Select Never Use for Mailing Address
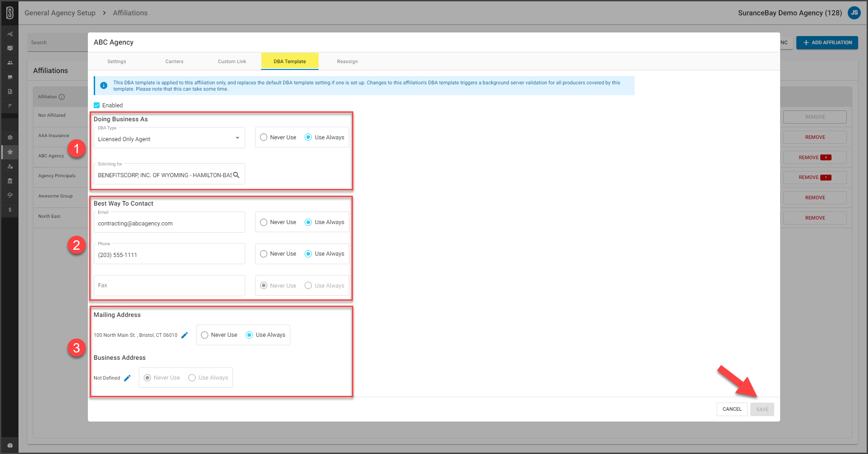 tap(205, 335)
